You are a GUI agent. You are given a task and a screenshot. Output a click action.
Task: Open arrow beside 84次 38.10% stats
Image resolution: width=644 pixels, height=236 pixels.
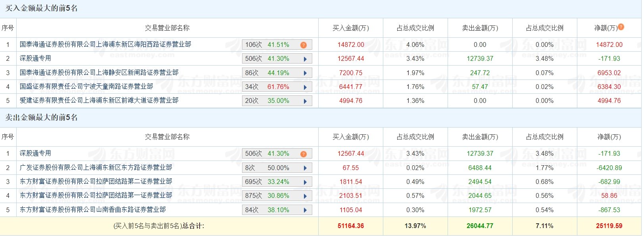pyautogui.click(x=305, y=210)
